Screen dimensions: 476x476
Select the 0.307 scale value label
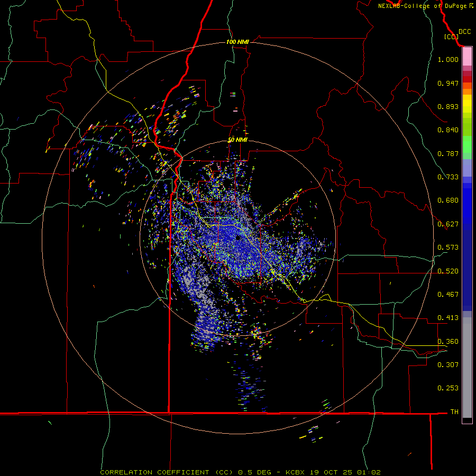tap(448, 365)
